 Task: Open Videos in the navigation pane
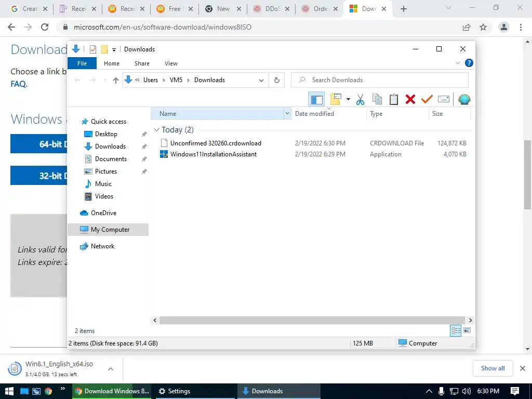tap(104, 196)
